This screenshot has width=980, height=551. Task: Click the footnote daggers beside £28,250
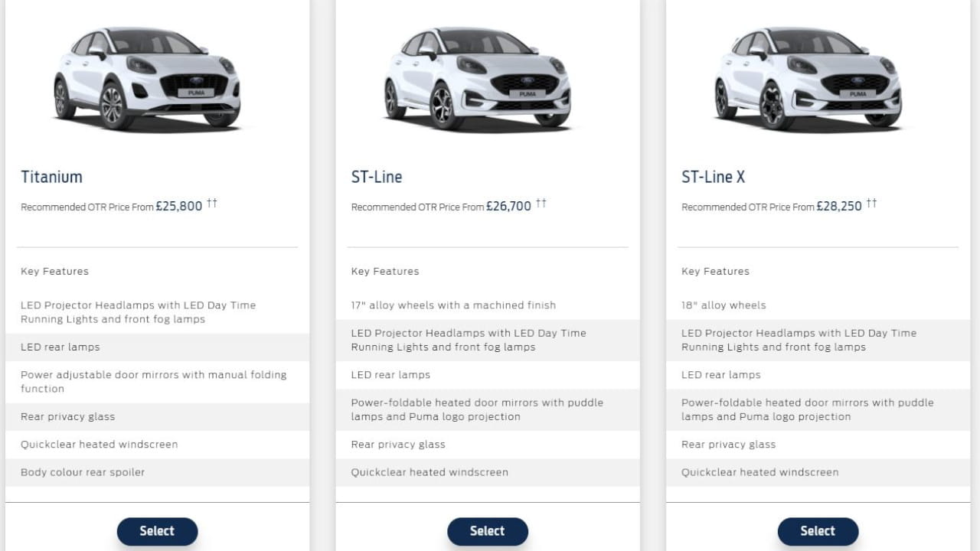point(872,203)
